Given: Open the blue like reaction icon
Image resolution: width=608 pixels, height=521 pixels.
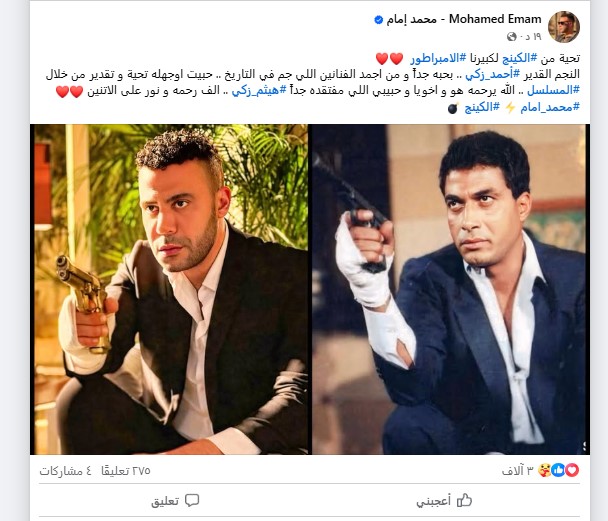Looking at the screenshot, I should (x=558, y=470).
